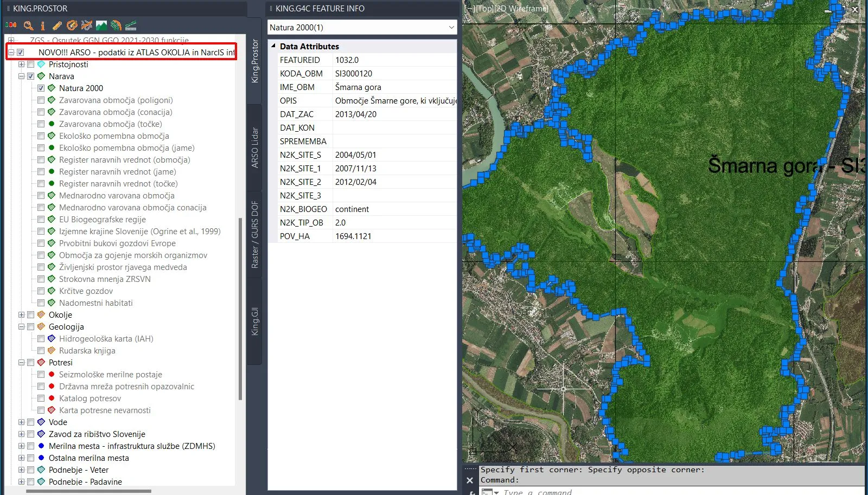Switch to the ARSO Lidar side tab
Viewport: 868px width, 495px height.
[254, 147]
